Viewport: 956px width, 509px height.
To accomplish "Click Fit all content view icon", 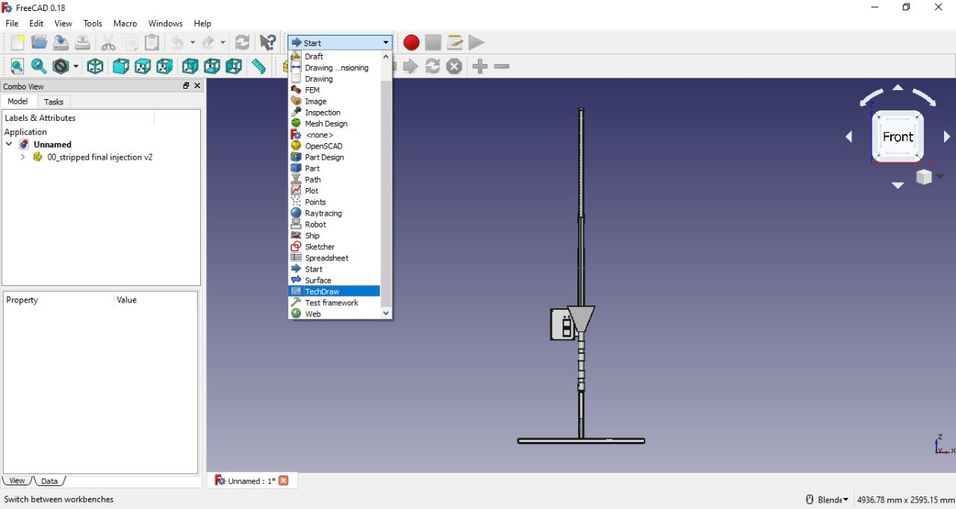I will 17,66.
